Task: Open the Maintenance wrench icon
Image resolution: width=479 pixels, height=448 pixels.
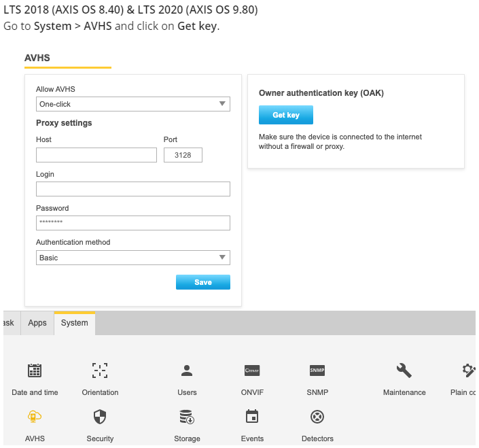Action: pos(404,371)
